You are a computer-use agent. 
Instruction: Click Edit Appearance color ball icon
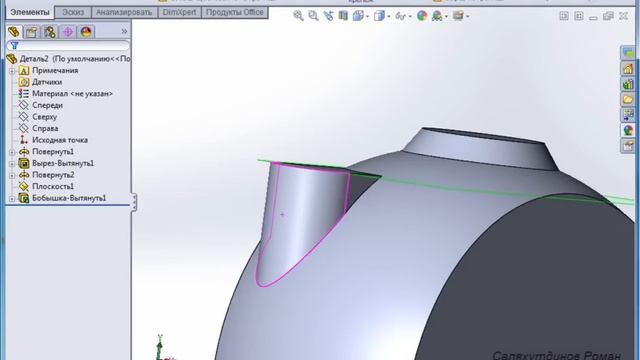pos(422,16)
